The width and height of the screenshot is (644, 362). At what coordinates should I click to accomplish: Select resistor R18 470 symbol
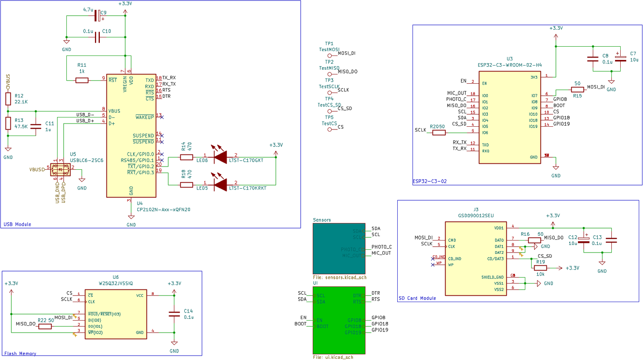(186, 185)
